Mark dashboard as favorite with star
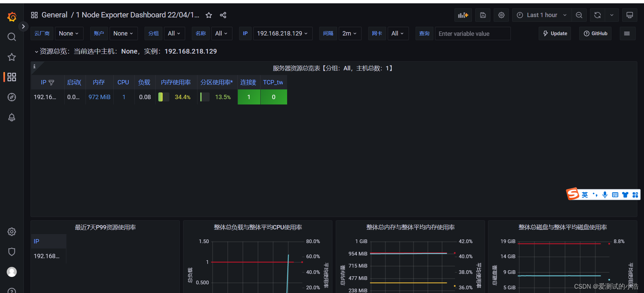 coord(209,15)
